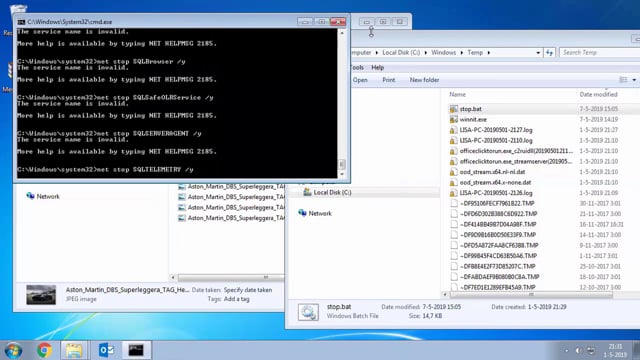The image size is (640, 360).
Task: Click the refresh icon beside the address bar
Action: [549, 53]
